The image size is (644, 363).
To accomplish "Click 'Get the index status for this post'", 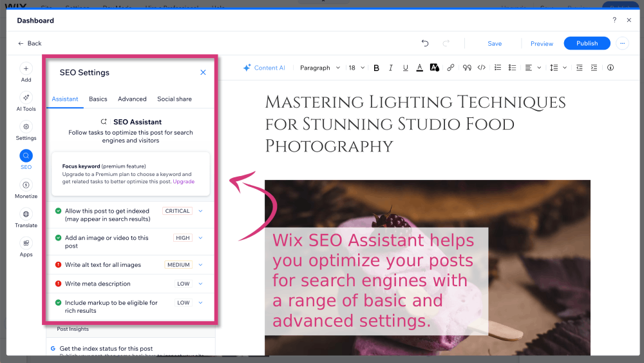I will 106,349.
